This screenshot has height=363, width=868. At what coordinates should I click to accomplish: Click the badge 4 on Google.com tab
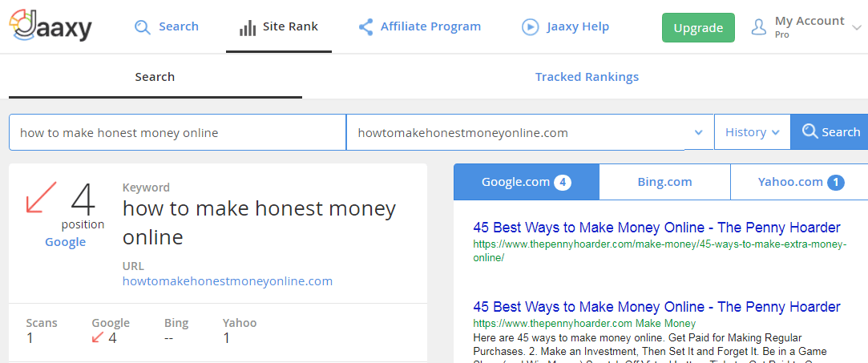[563, 182]
